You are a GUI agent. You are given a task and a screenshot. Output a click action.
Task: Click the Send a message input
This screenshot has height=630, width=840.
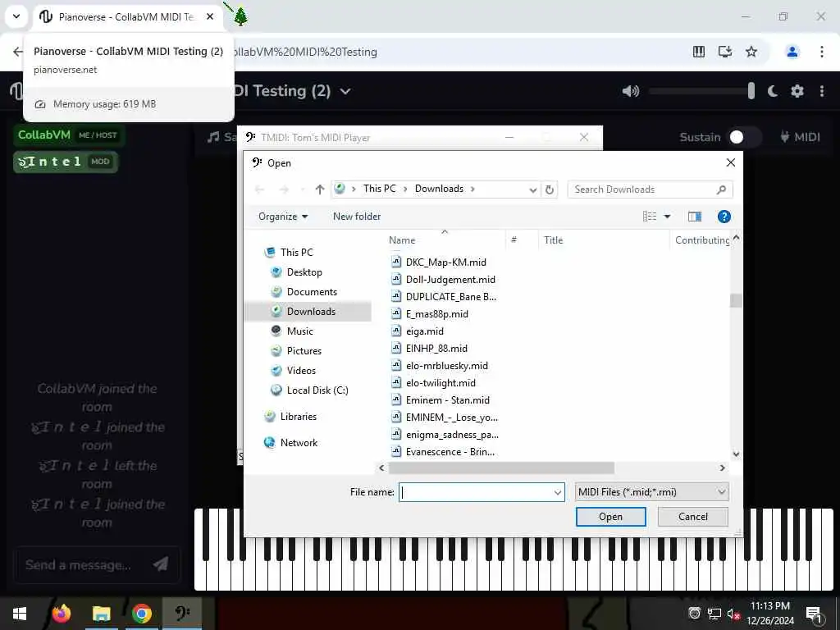80,564
